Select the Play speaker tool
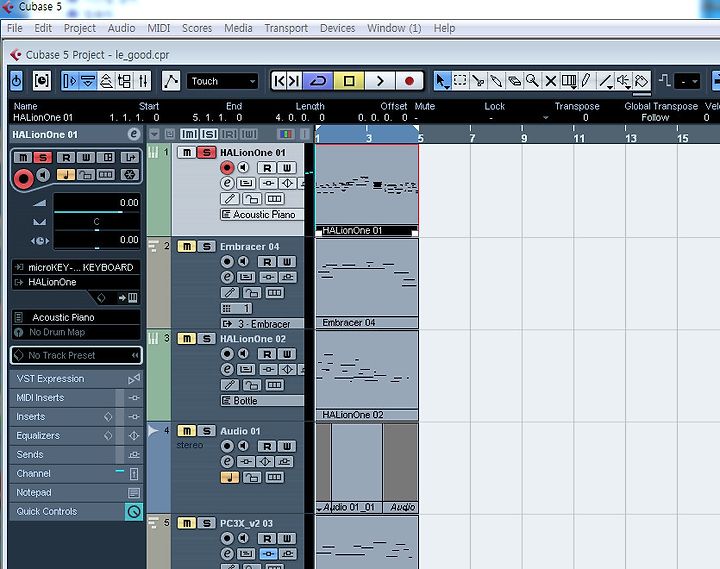720x569 pixels. click(x=623, y=81)
